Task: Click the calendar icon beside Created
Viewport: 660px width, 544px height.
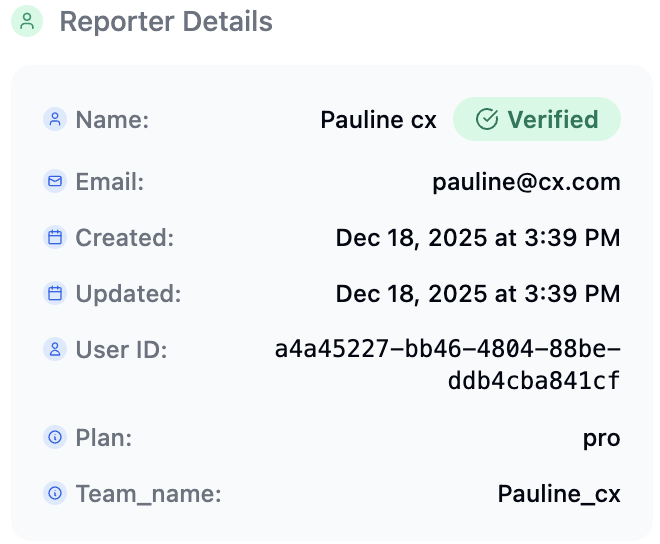Action: (x=54, y=238)
